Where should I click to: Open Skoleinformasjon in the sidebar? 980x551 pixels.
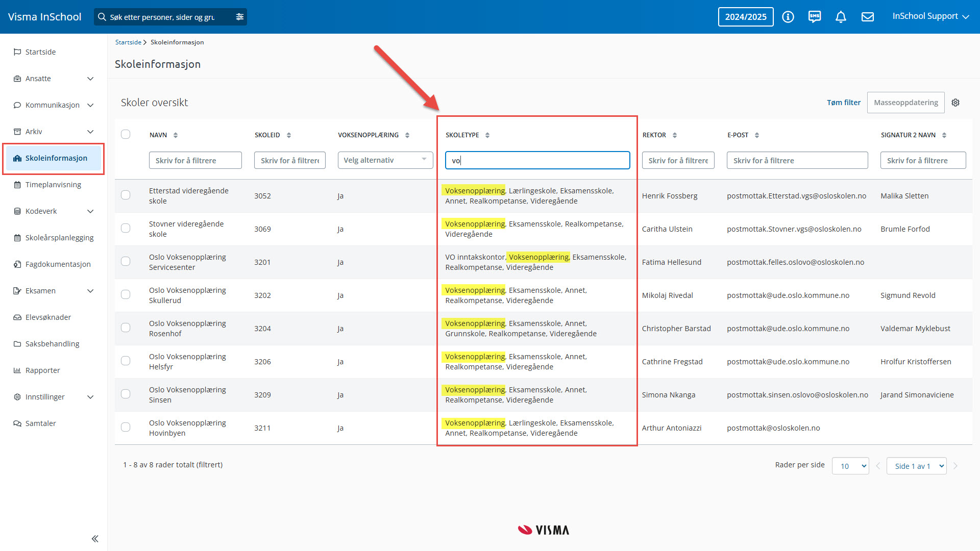coord(54,158)
